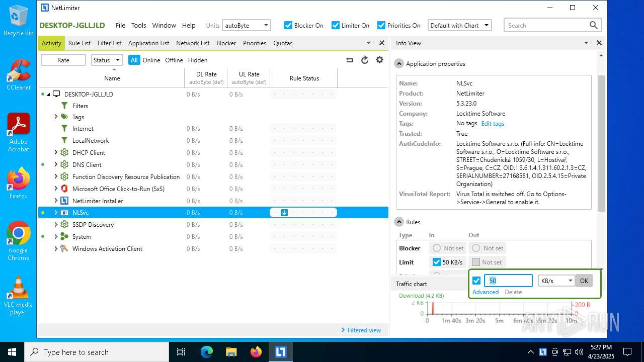Click the LocalNetwork filter icon
Viewport: 644px width, 362px height.
click(64, 141)
